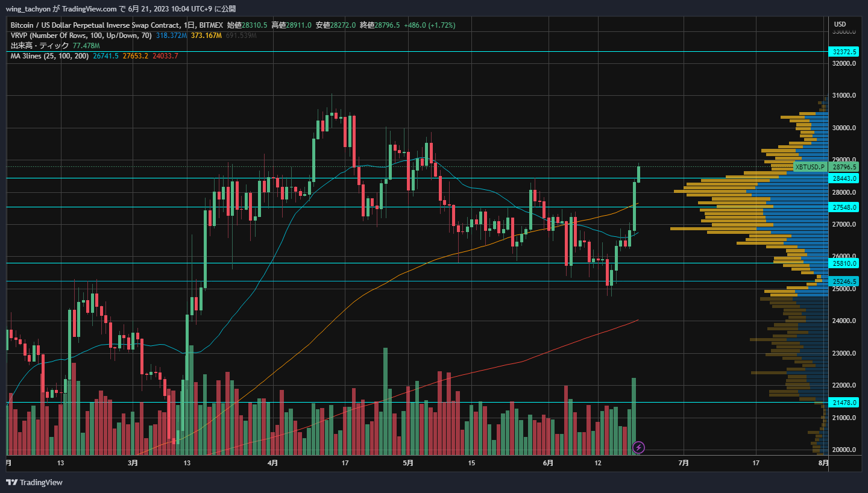Screen dimensions: 868x493
Task: Click the 25810.0 horizontal line label
Action: [844, 263]
